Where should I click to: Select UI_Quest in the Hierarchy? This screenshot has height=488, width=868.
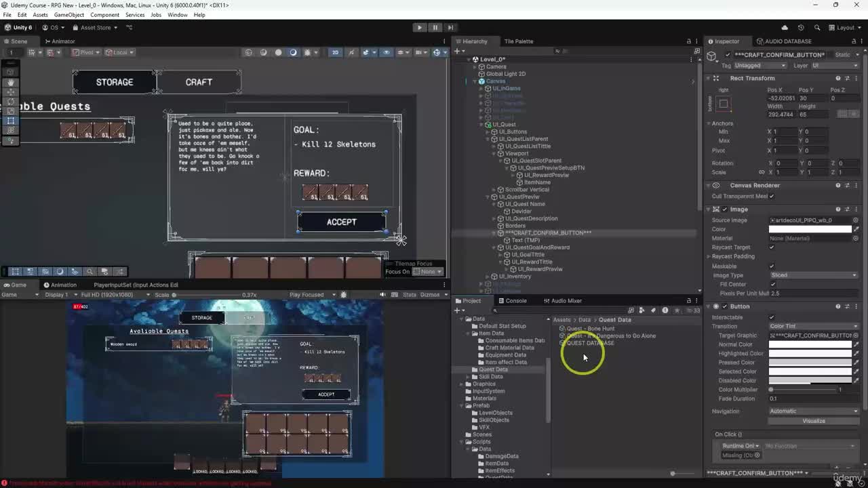[x=504, y=125]
